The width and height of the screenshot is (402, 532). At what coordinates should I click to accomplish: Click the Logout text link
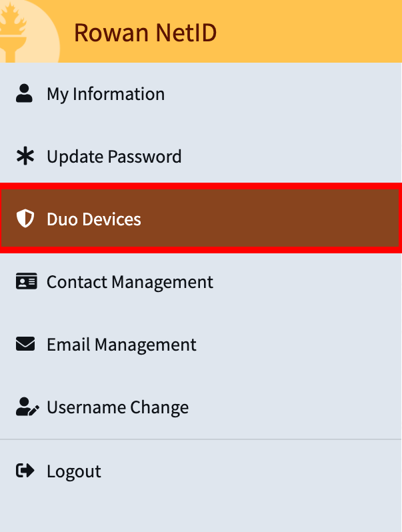pos(74,471)
